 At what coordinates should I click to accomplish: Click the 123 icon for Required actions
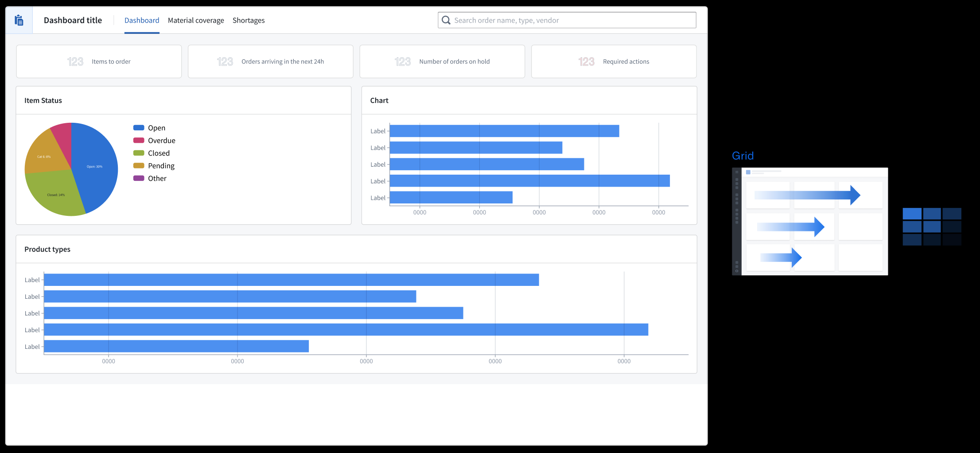[x=586, y=62]
